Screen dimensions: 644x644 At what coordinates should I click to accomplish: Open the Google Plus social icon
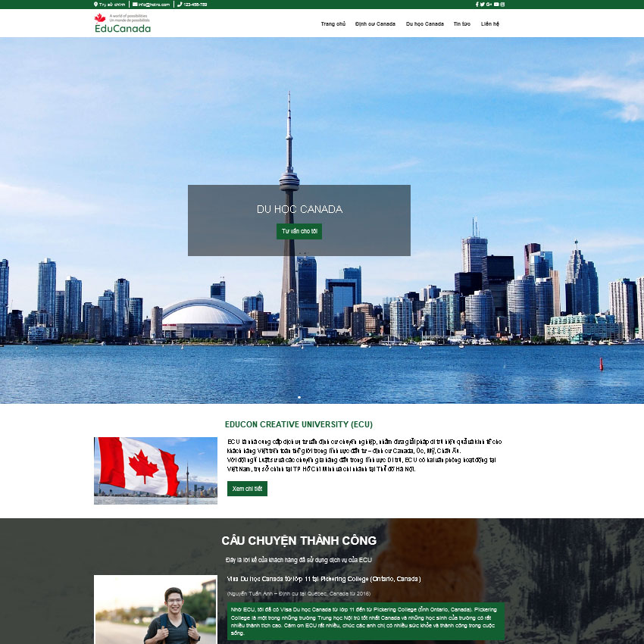tap(489, 5)
